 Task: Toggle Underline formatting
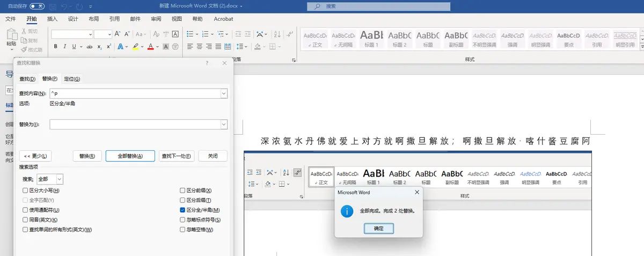point(74,47)
